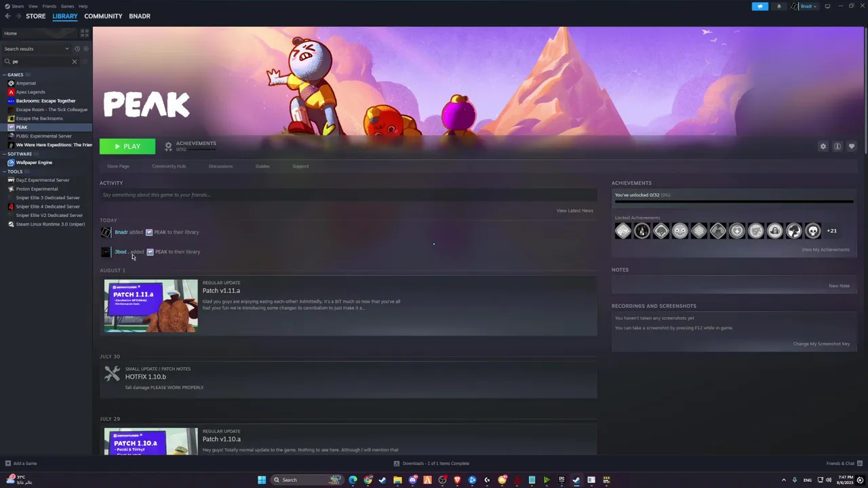Open PEAK achievements trophy icon
Image resolution: width=868 pixels, height=488 pixels.
(x=168, y=146)
